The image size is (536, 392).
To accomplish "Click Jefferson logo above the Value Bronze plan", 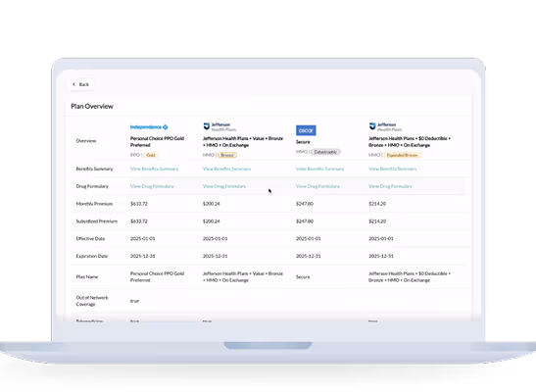I will pos(219,126).
